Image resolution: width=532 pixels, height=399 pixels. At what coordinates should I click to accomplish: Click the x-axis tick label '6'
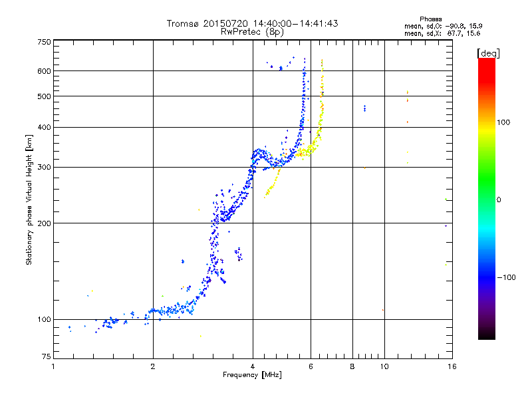click(311, 366)
